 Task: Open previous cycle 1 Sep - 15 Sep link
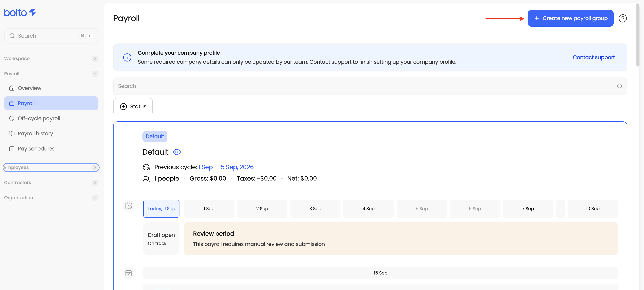click(226, 167)
